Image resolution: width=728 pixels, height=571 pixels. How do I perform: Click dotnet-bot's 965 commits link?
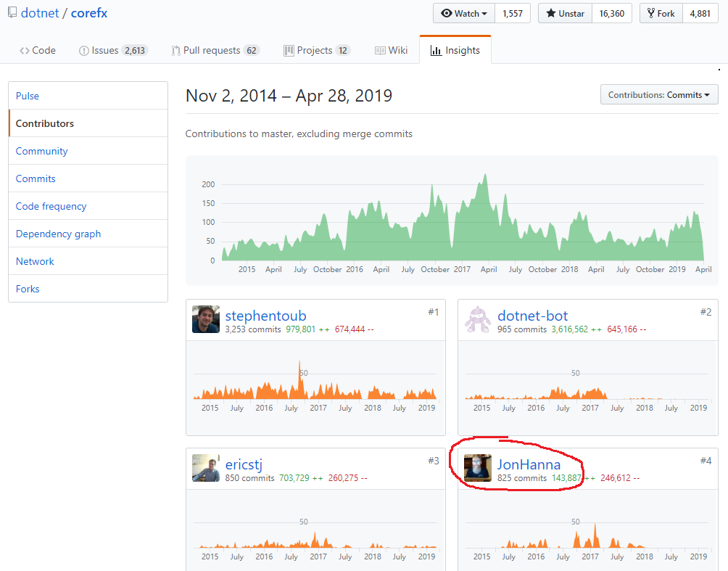pyautogui.click(x=522, y=329)
